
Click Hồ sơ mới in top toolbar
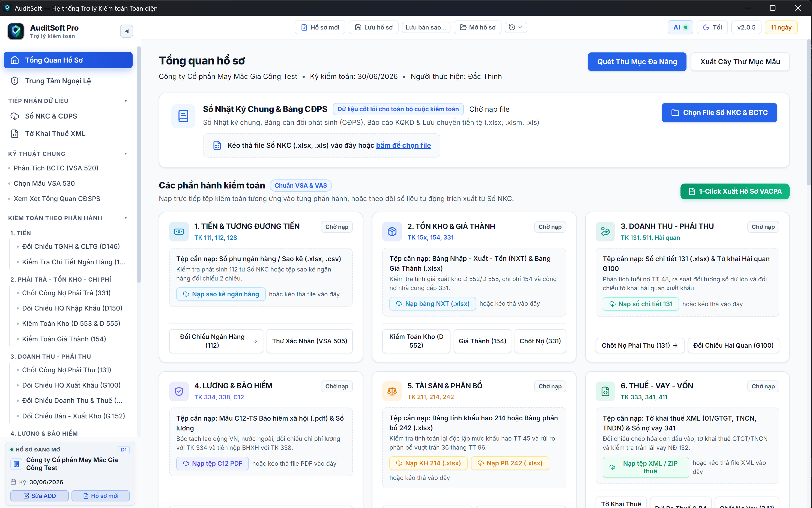pos(320,28)
